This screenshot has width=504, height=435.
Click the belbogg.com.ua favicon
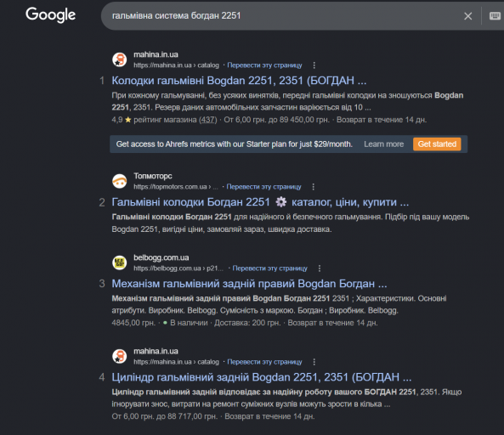(120, 263)
